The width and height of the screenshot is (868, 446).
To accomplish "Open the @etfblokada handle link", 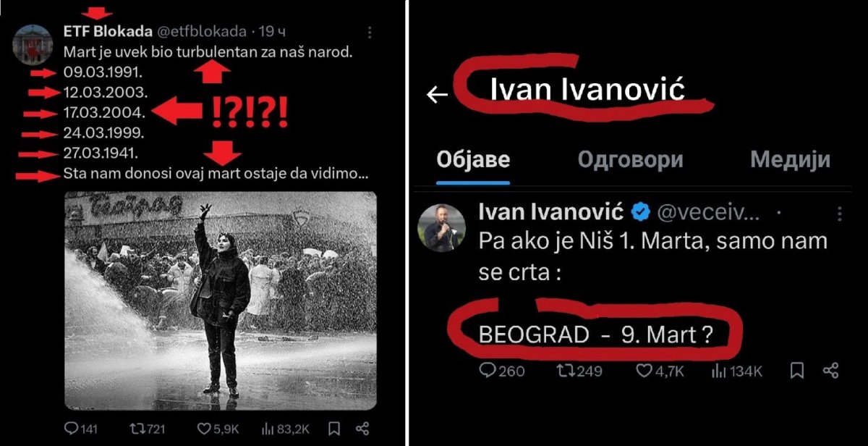I will click(202, 32).
